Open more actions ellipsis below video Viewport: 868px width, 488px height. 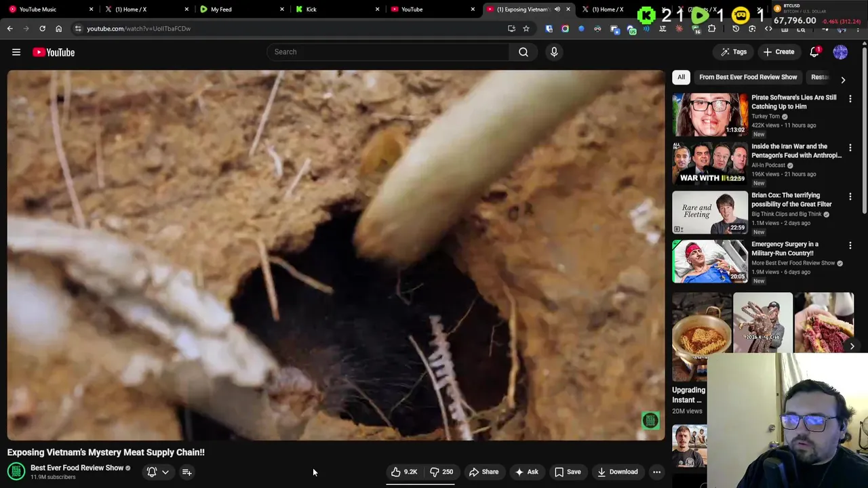[x=656, y=472]
